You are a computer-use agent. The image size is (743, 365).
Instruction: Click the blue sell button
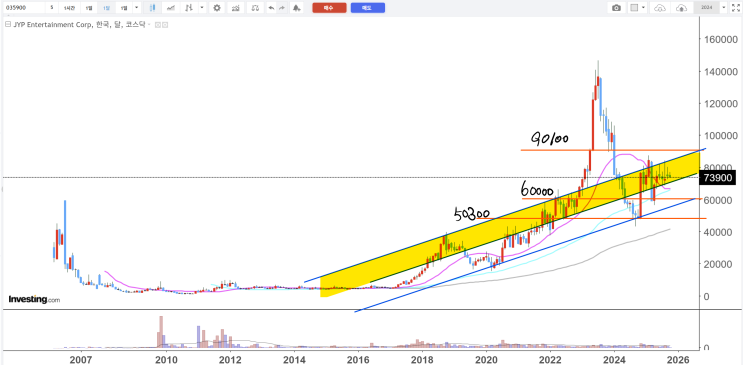[368, 8]
